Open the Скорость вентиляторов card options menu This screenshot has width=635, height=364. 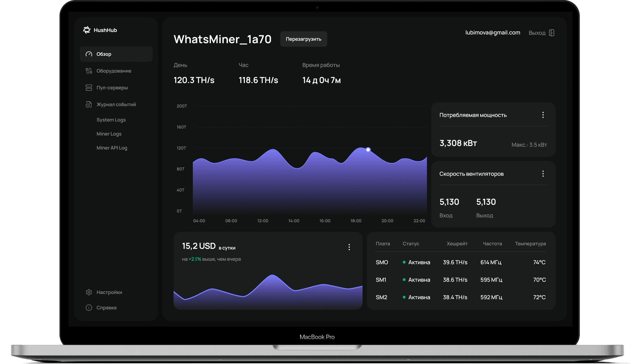(543, 173)
